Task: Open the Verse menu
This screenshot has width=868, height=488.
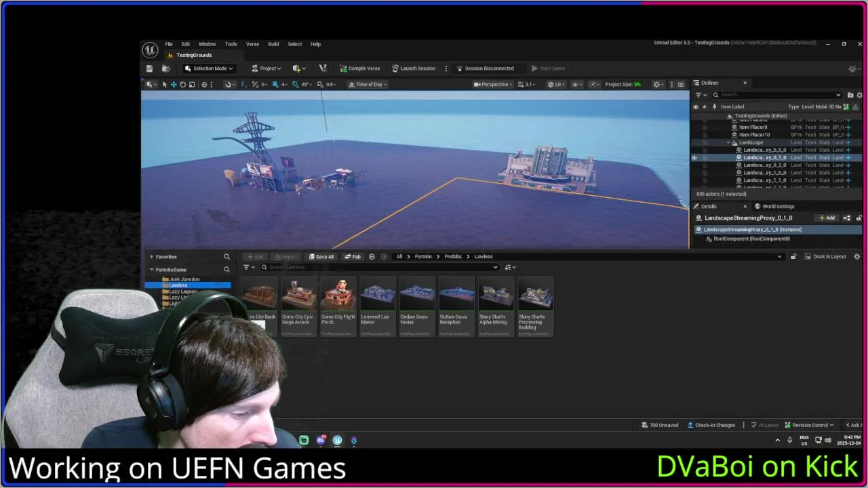Action: click(x=252, y=44)
